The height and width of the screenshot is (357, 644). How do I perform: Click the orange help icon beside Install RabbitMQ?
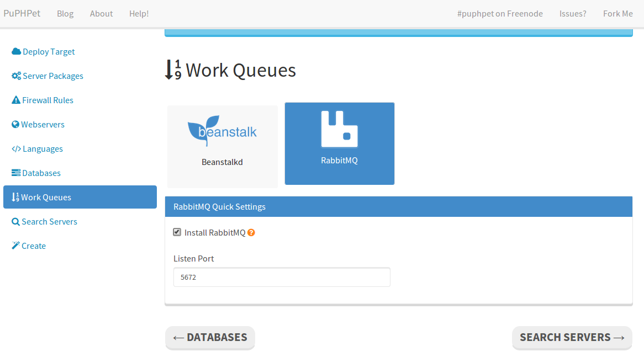251,233
